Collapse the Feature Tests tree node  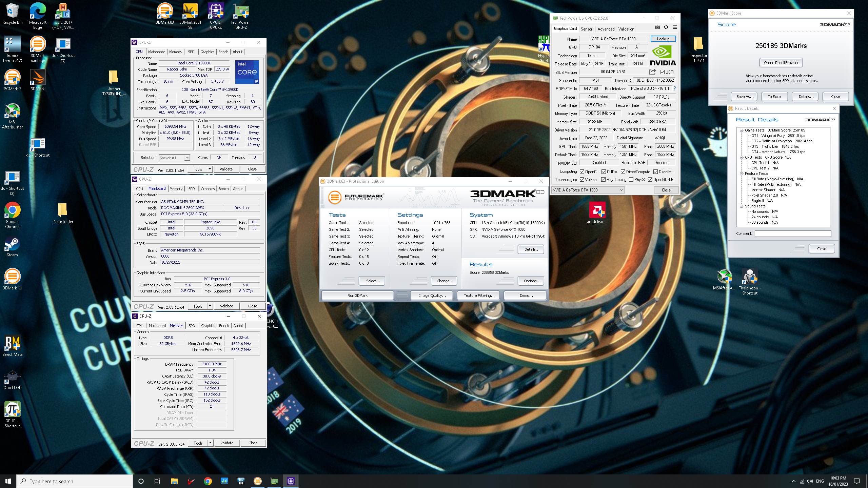742,174
